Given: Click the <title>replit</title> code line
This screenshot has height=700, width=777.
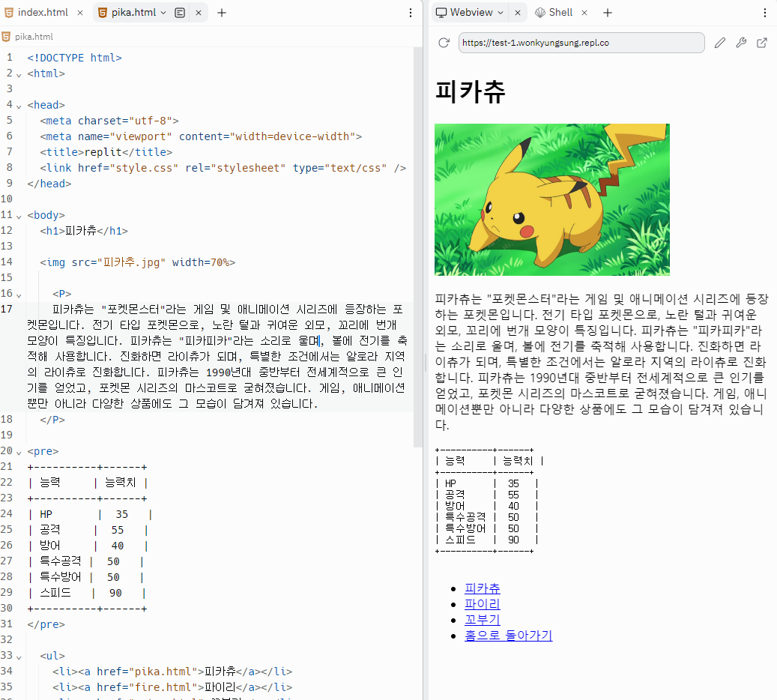Looking at the screenshot, I should point(106,152).
